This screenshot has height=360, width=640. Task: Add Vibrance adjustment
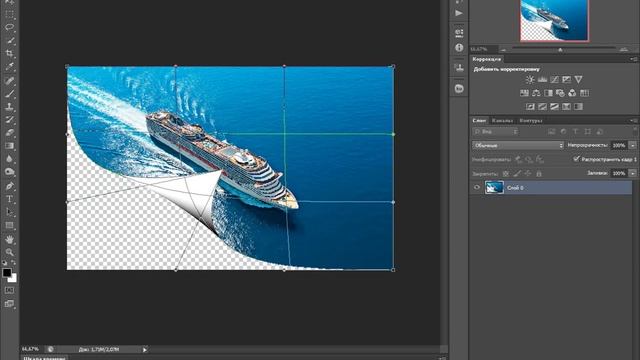[578, 80]
